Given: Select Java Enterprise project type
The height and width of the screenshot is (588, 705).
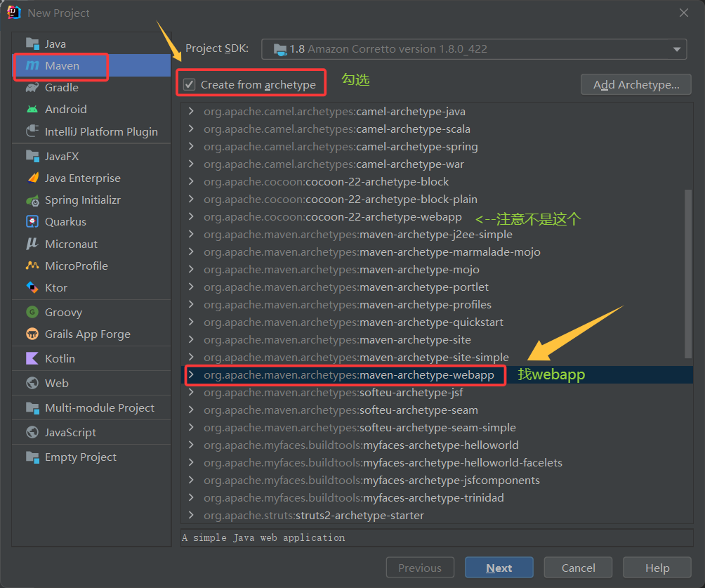Looking at the screenshot, I should coord(92,178).
